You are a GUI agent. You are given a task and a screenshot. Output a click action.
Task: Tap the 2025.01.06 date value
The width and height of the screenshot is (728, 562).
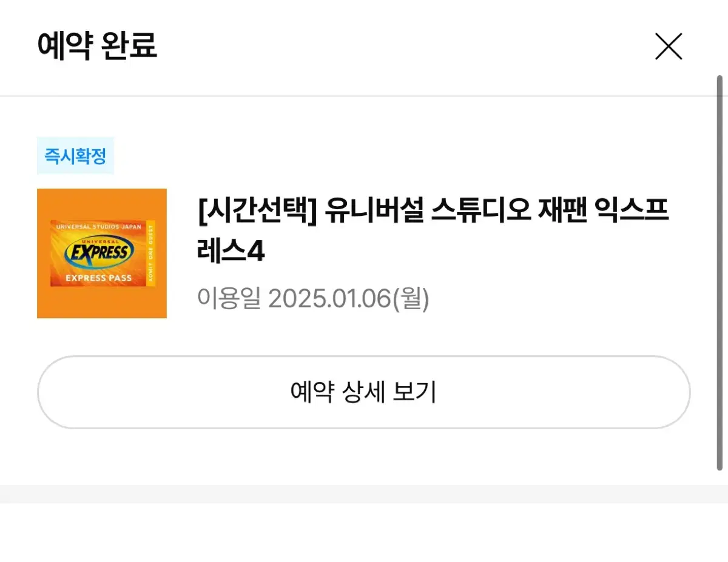pyautogui.click(x=329, y=298)
